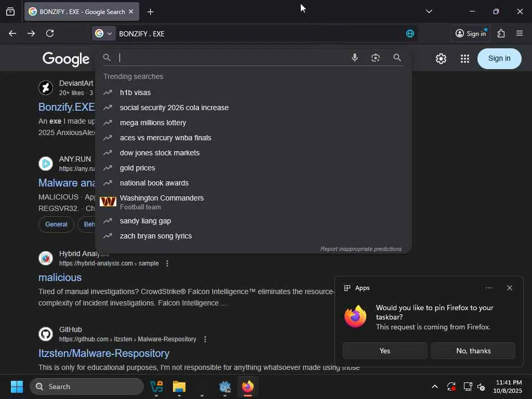
Task: Expand the list all tabs chevron
Action: tap(429, 11)
